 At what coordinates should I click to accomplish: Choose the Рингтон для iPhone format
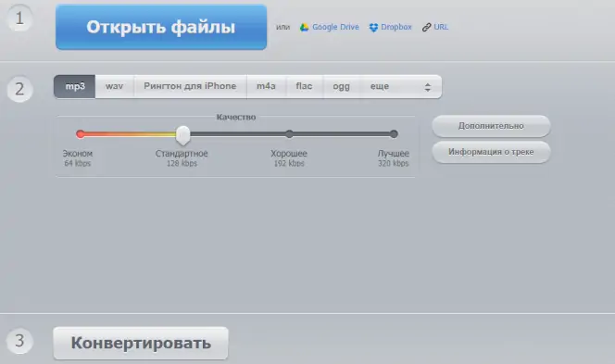click(190, 86)
